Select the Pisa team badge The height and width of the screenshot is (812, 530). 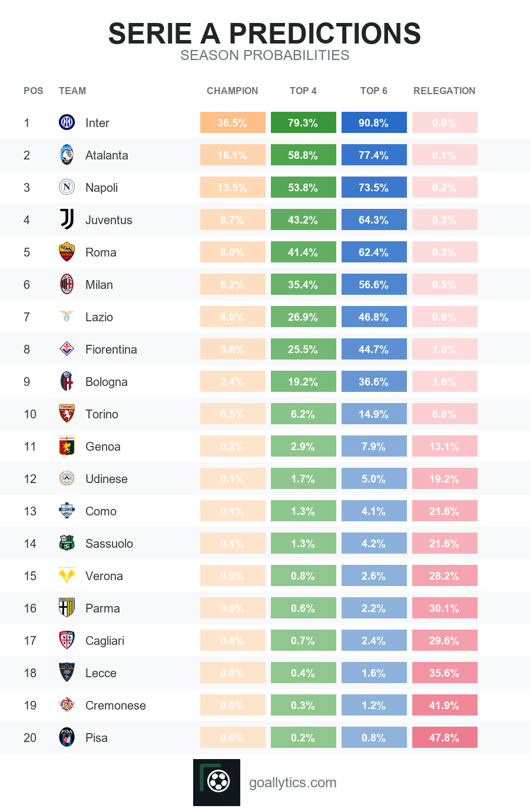[x=67, y=737]
